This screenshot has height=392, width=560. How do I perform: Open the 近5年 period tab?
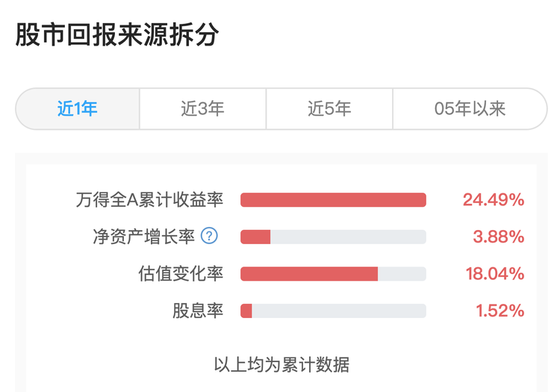329,109
